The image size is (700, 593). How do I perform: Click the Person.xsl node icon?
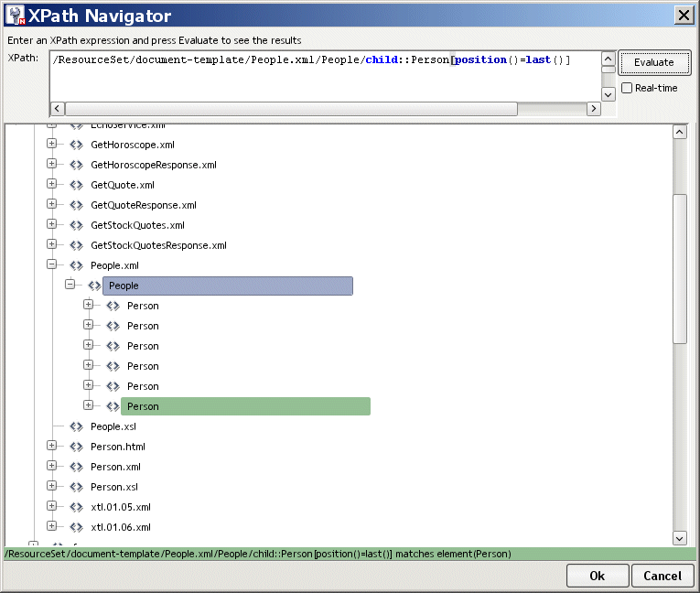(76, 487)
